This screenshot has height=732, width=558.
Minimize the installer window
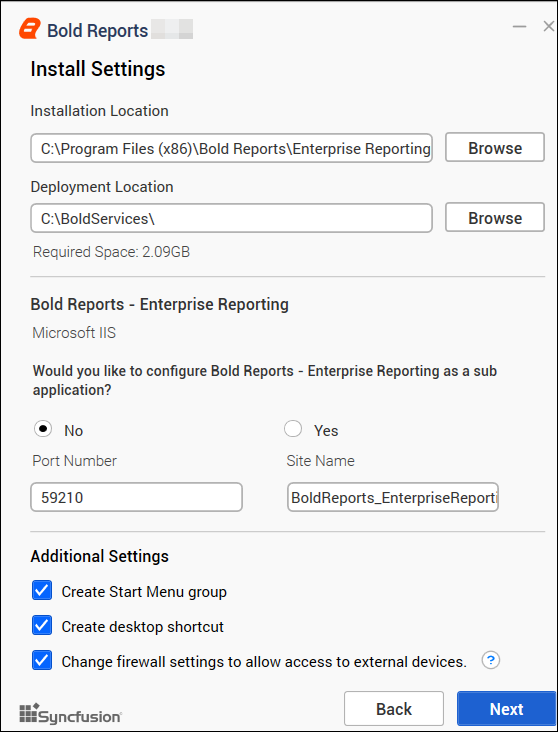click(x=519, y=27)
